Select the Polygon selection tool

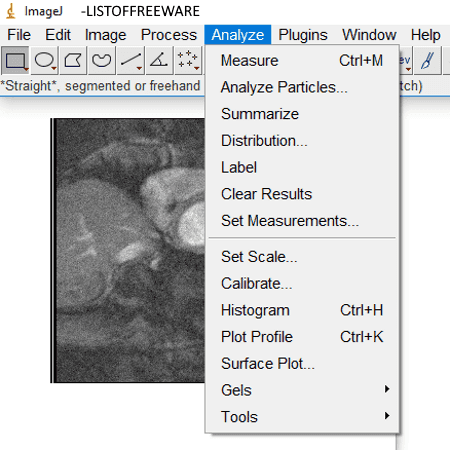(x=73, y=60)
